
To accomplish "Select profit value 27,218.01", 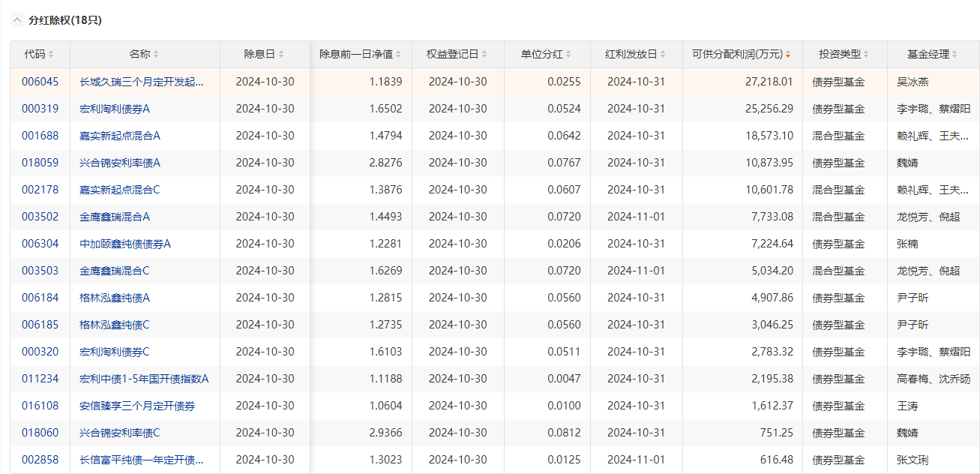I will point(769,82).
